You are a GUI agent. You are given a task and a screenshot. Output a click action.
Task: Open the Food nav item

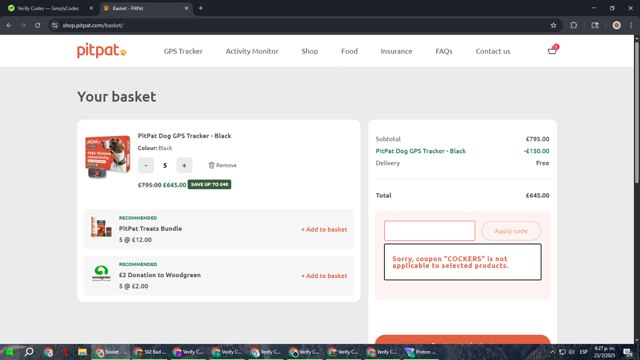pyautogui.click(x=349, y=51)
